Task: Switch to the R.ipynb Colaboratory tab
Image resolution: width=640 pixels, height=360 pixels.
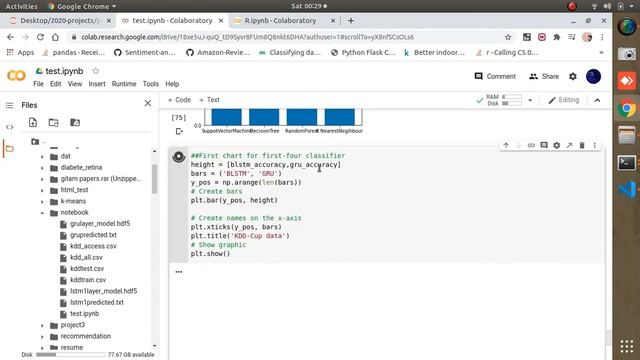Action: tap(280, 20)
